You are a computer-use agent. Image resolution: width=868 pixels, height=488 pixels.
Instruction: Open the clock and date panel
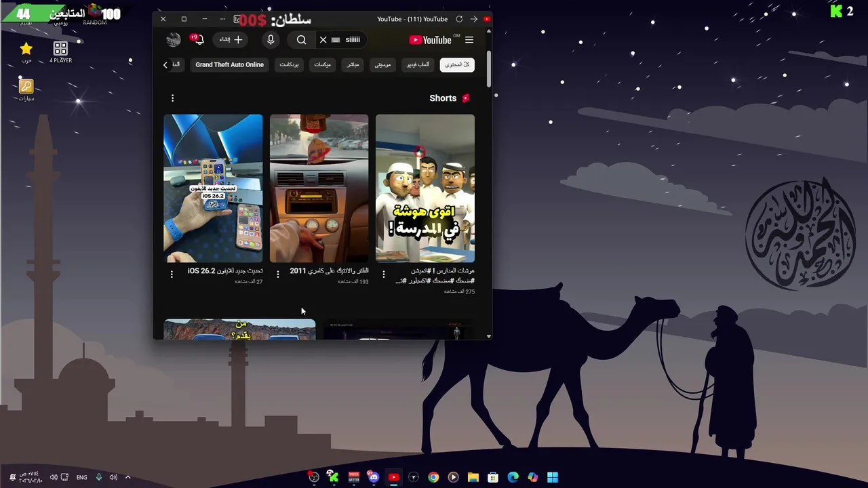coord(32,477)
